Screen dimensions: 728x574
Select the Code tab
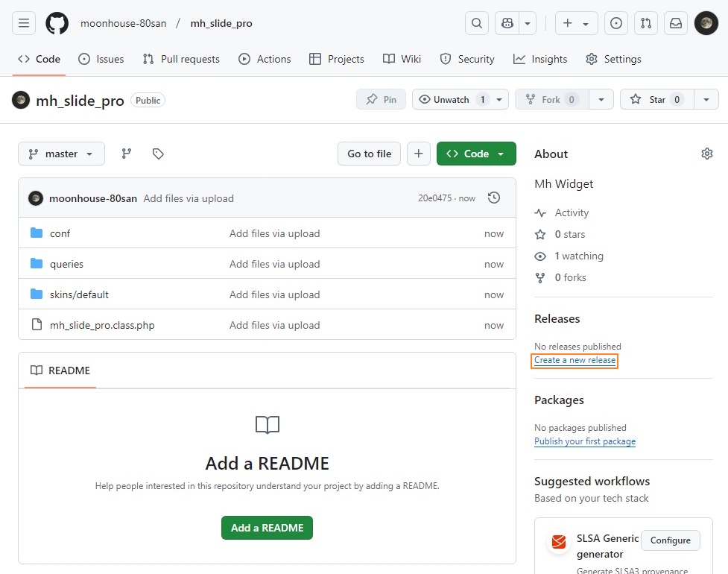tap(39, 59)
